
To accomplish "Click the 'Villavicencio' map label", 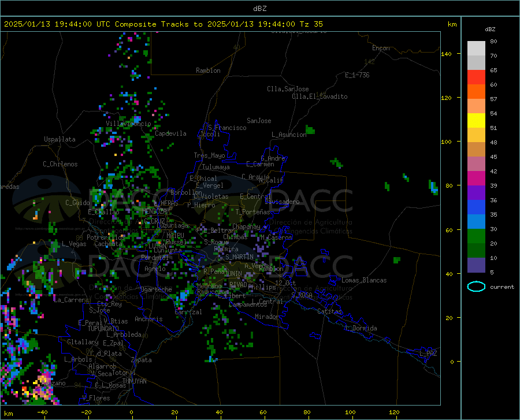I will click(x=128, y=124).
